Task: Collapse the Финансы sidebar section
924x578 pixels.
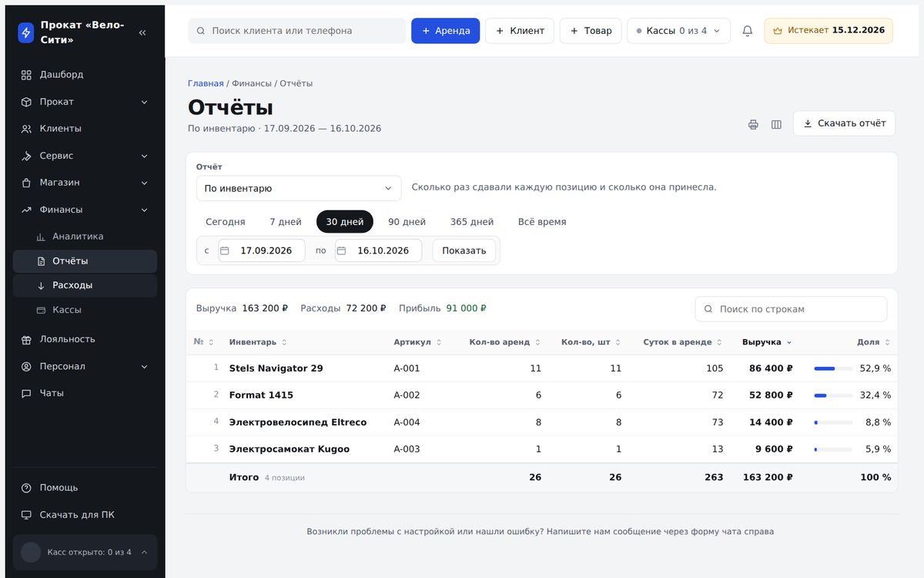Action: tap(85, 210)
